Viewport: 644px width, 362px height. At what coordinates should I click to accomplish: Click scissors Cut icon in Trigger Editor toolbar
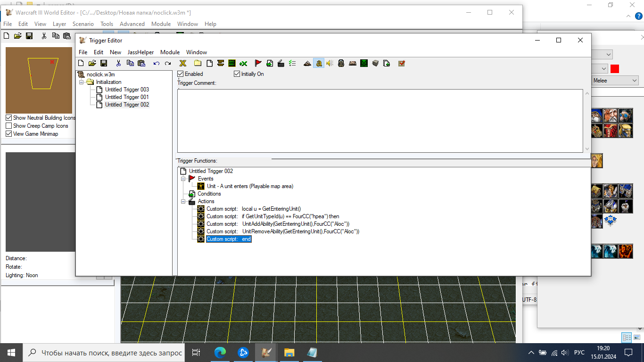[x=118, y=63]
